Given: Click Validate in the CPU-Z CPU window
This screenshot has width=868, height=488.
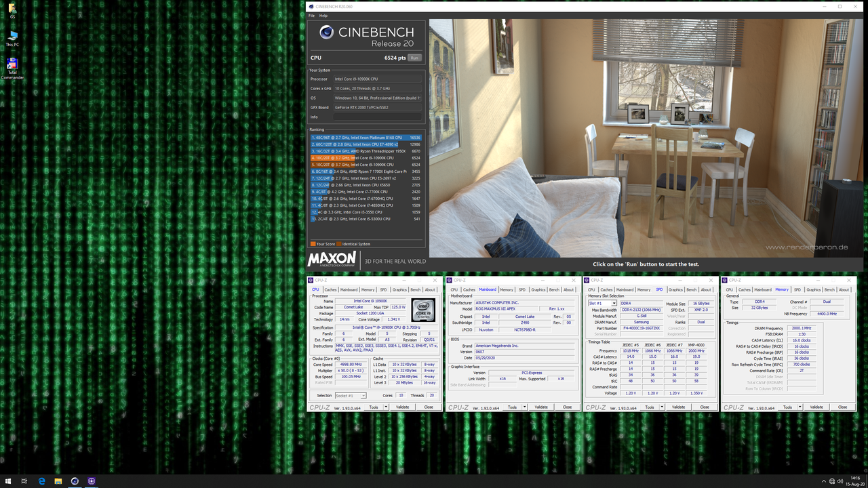Looking at the screenshot, I should click(402, 407).
